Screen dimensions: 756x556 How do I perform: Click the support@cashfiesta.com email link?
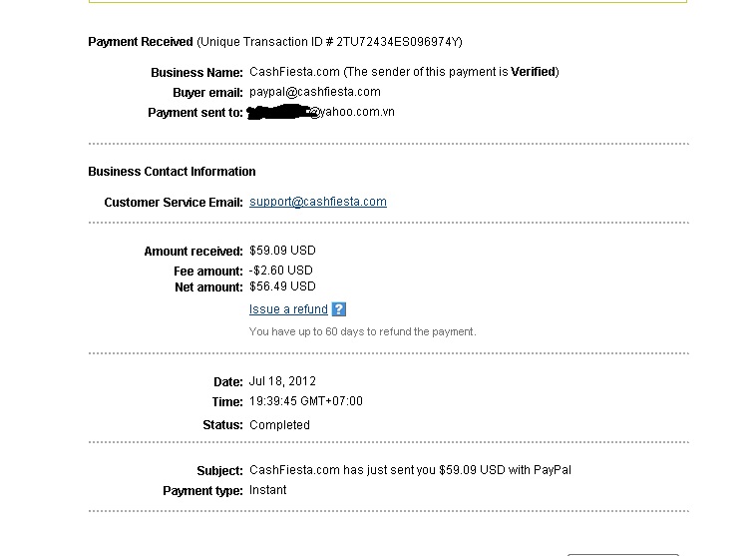pos(318,202)
